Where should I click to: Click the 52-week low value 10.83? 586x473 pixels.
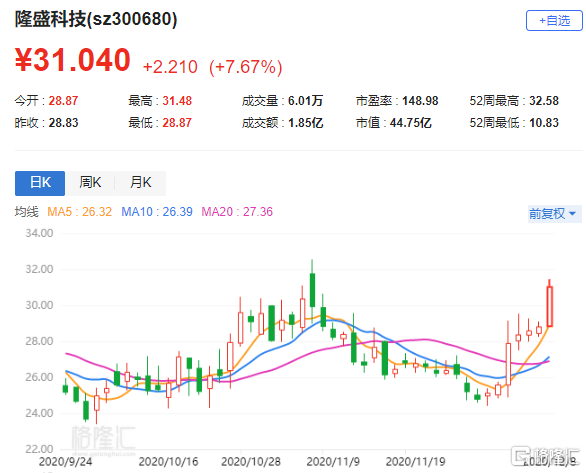coord(544,123)
